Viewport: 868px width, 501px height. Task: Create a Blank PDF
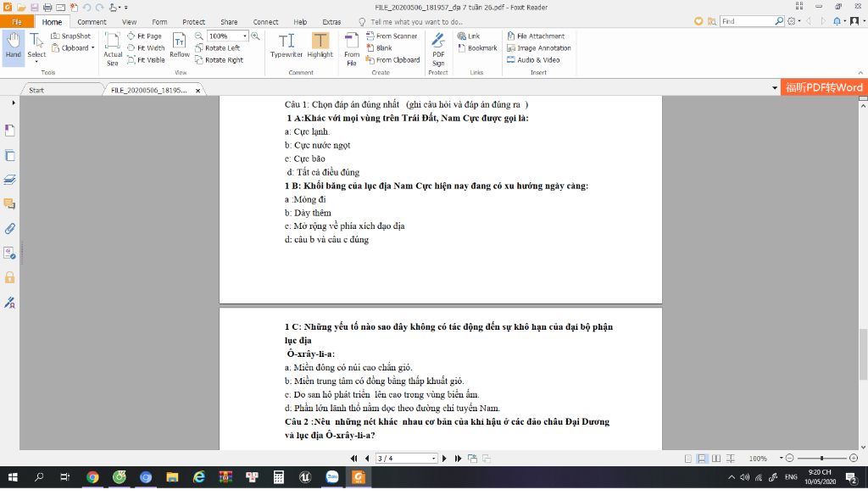pyautogui.click(x=379, y=48)
